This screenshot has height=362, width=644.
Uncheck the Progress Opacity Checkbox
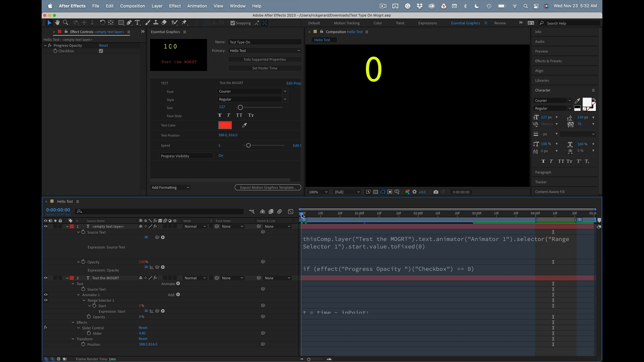coord(101,51)
